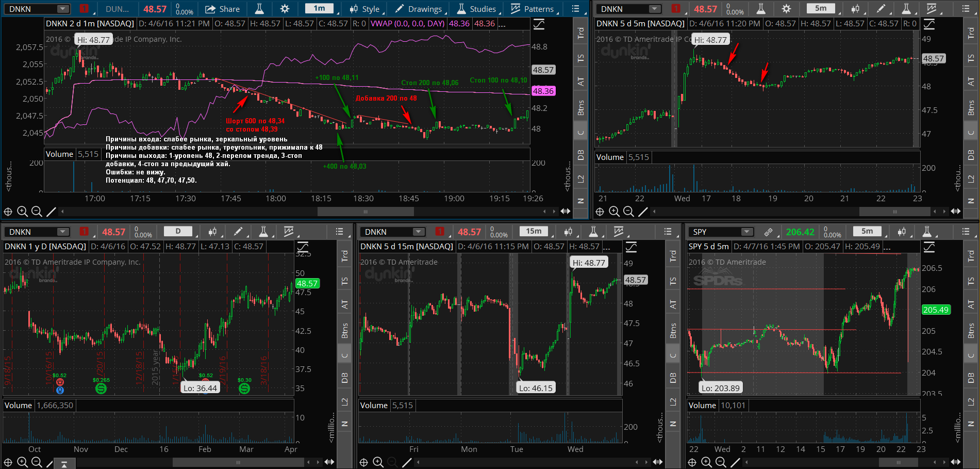Click the horizontal scrollbar under the 1m chart
980x469 pixels.
[365, 211]
